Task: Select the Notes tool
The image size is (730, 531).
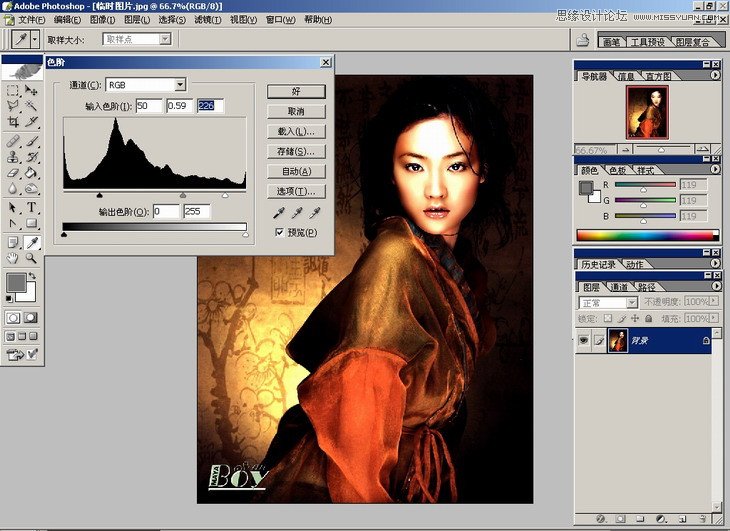Action: coord(13,242)
